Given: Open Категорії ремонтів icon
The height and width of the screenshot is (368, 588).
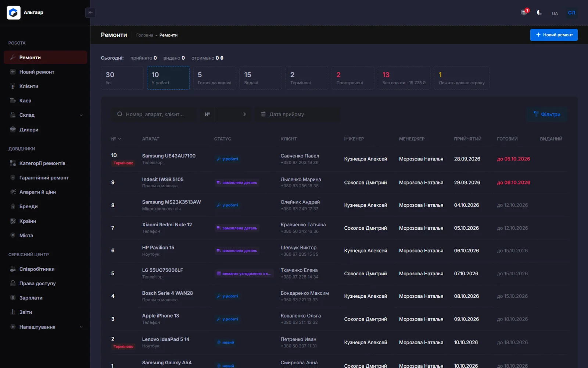Looking at the screenshot, I should pos(13,163).
